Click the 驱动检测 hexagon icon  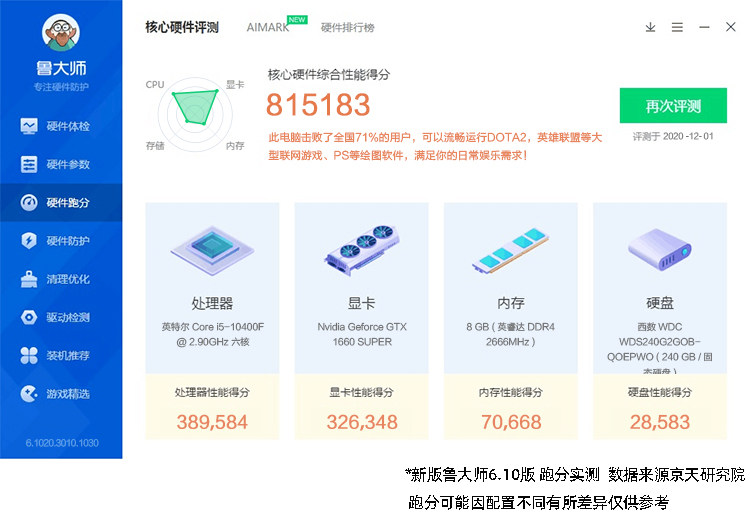click(29, 317)
